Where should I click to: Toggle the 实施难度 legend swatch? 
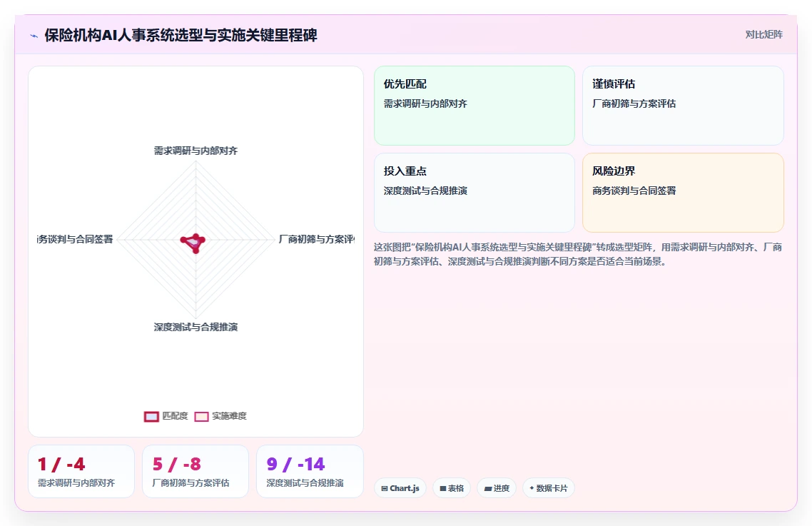coord(201,416)
